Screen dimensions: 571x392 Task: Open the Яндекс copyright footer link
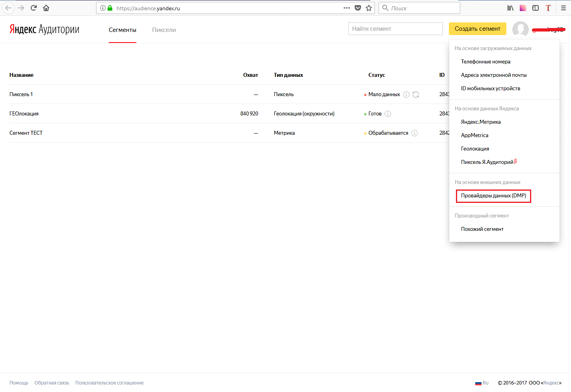[x=552, y=383]
